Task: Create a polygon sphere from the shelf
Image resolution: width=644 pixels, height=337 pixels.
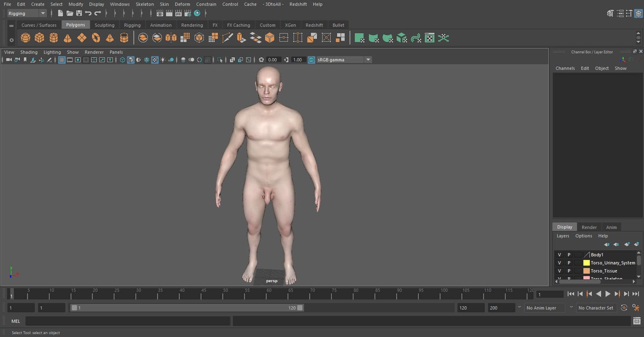Action: 25,38
